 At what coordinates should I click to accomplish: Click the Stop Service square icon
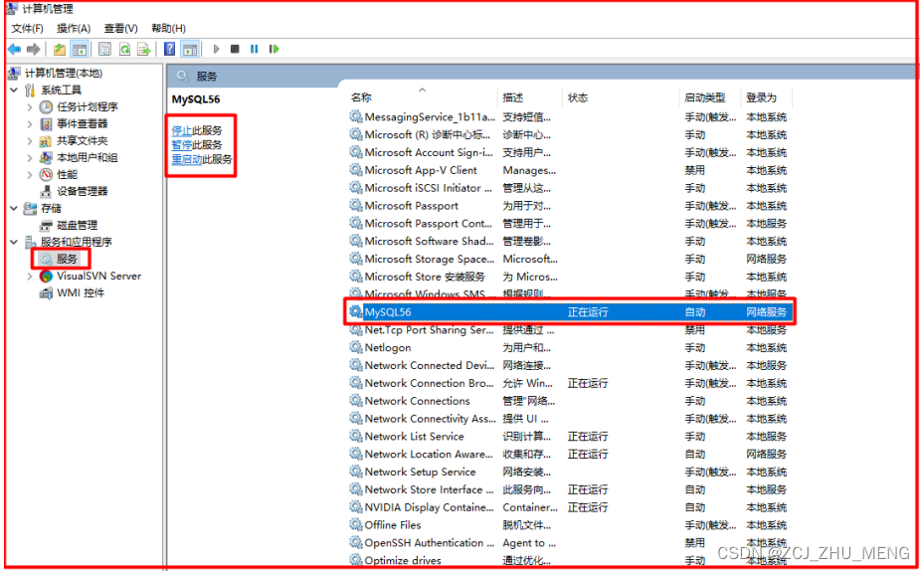[235, 49]
